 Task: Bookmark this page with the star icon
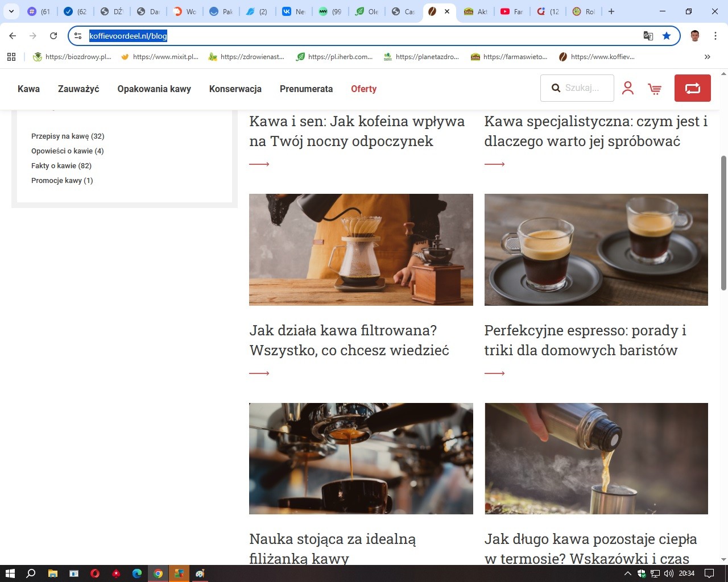click(667, 36)
